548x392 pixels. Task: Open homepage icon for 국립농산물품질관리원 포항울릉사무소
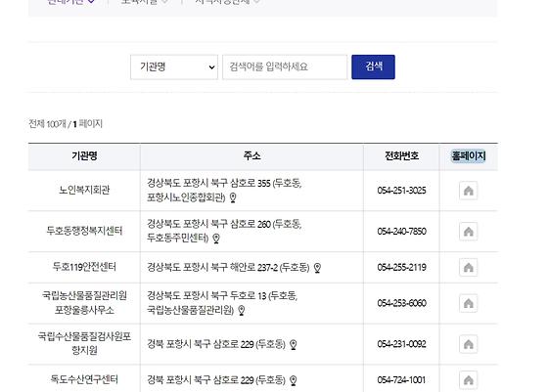[468, 303]
